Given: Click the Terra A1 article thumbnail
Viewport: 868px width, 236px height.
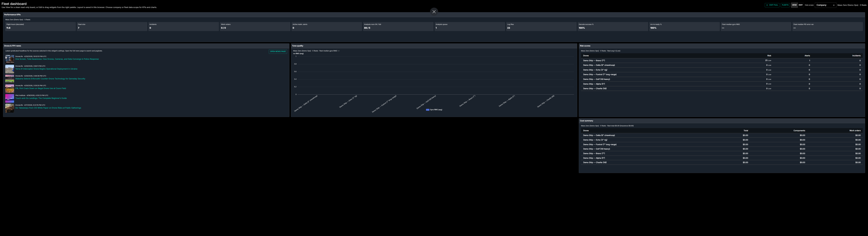Looking at the screenshot, I should (x=9, y=69).
